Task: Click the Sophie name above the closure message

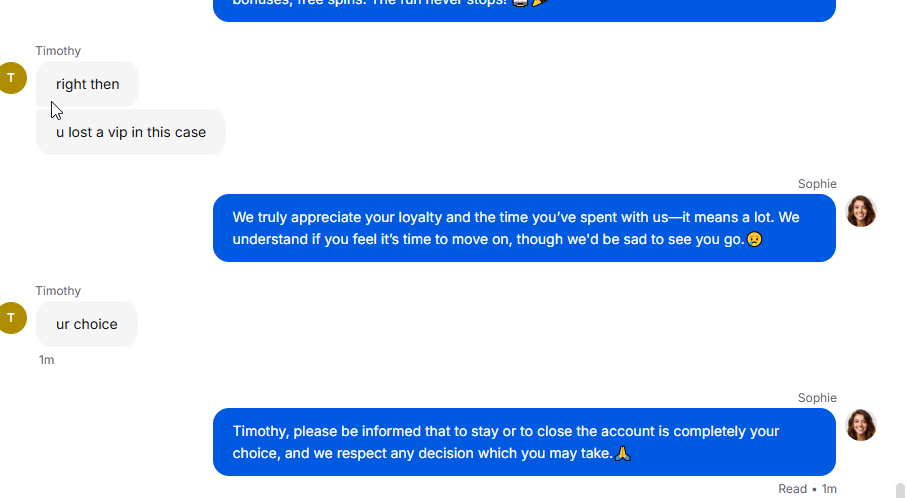Action: [817, 398]
